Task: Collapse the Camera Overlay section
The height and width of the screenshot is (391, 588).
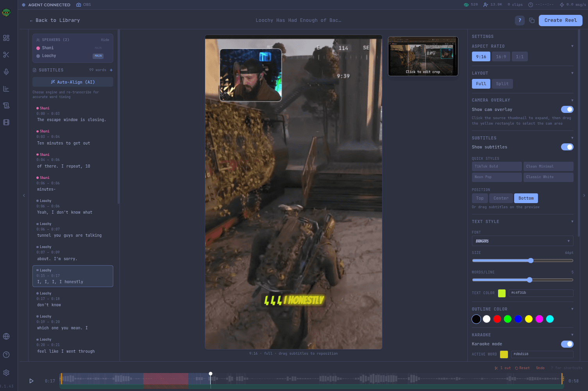Action: click(572, 100)
